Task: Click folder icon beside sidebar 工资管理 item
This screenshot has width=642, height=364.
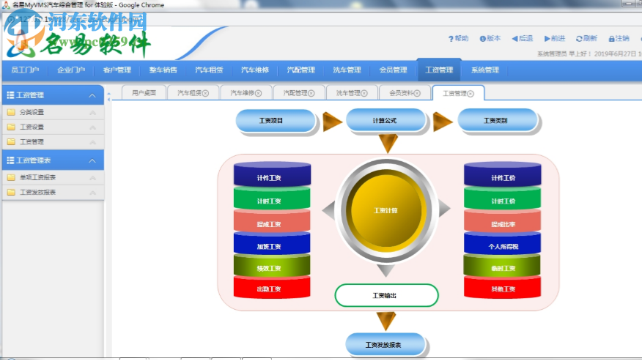Action: click(12, 142)
